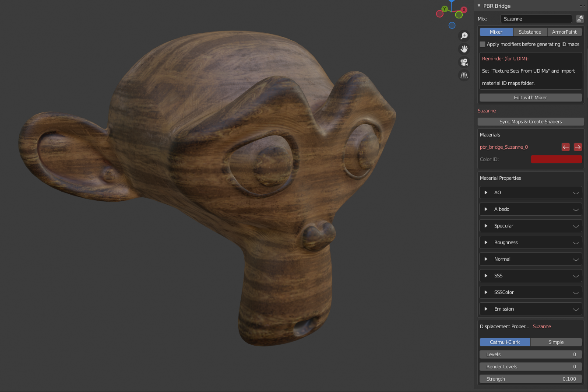
Task: Go to next material with right arrow
Action: 577,147
